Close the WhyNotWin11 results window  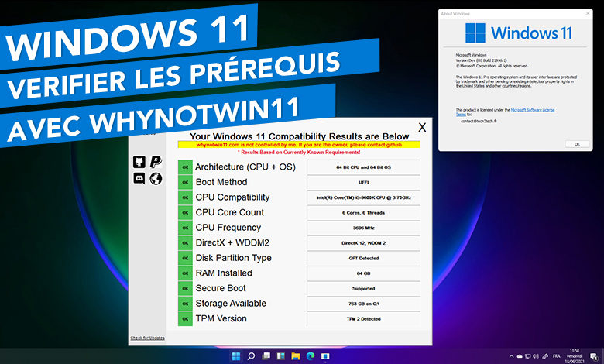coord(422,128)
